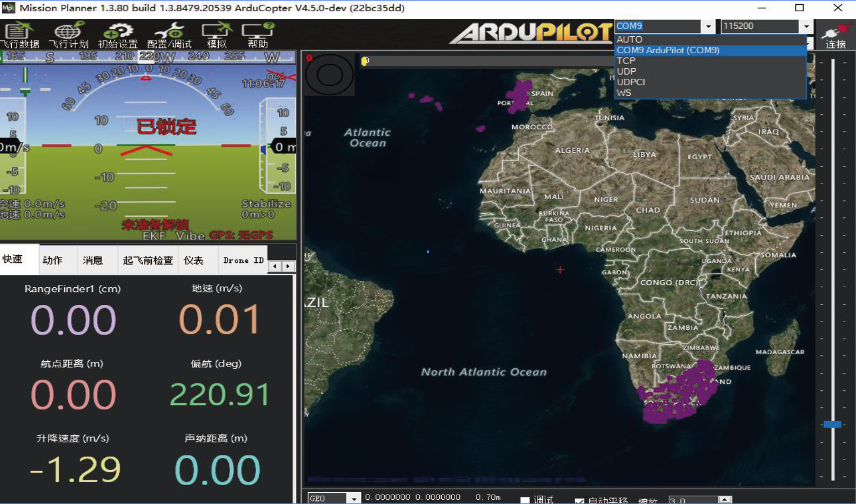The image size is (856, 504).
Task: Click the 偏航 (deg) value 220.91
Action: (219, 395)
